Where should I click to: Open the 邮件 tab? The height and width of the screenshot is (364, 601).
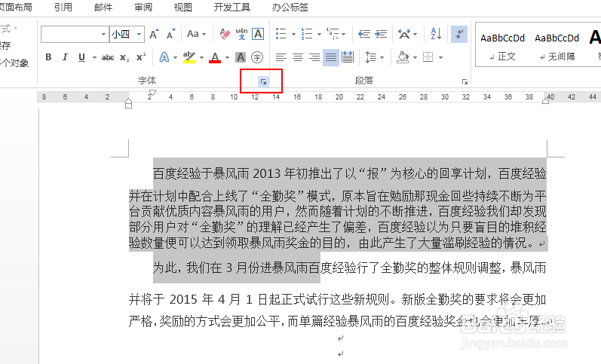pyautogui.click(x=103, y=8)
